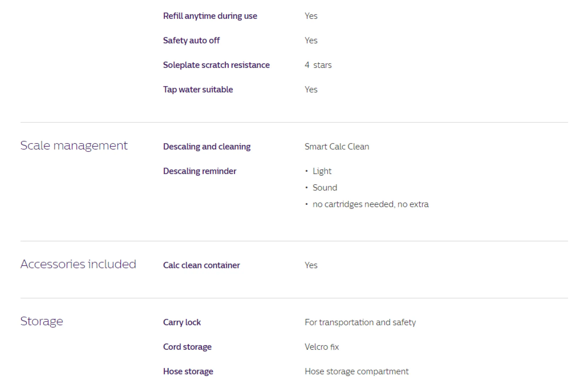Click the Light bullet item
Screen dimensions: 588x380
[322, 171]
